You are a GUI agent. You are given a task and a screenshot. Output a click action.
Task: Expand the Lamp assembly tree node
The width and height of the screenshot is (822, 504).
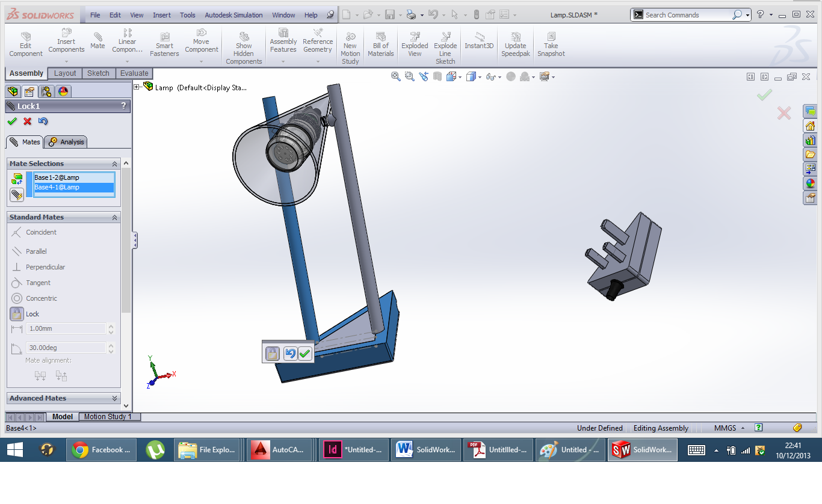pos(137,87)
